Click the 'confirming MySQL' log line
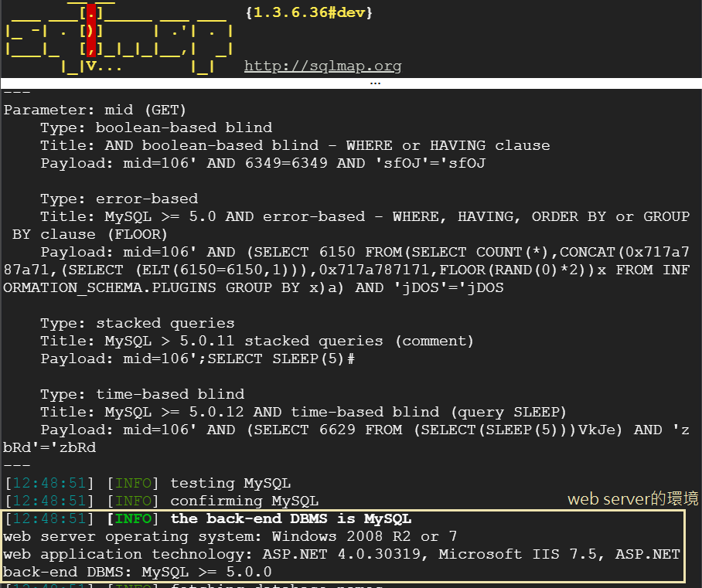This screenshot has height=588, width=702. (x=162, y=501)
